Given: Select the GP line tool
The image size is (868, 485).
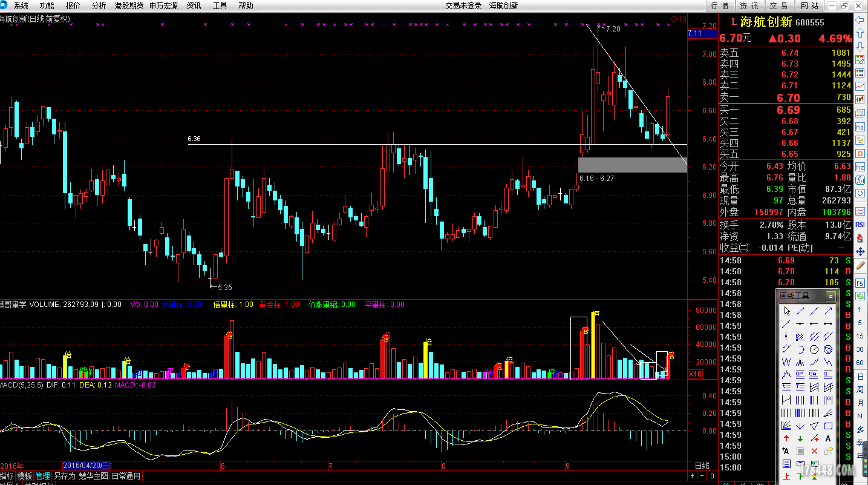Looking at the screenshot, I should tap(800, 374).
